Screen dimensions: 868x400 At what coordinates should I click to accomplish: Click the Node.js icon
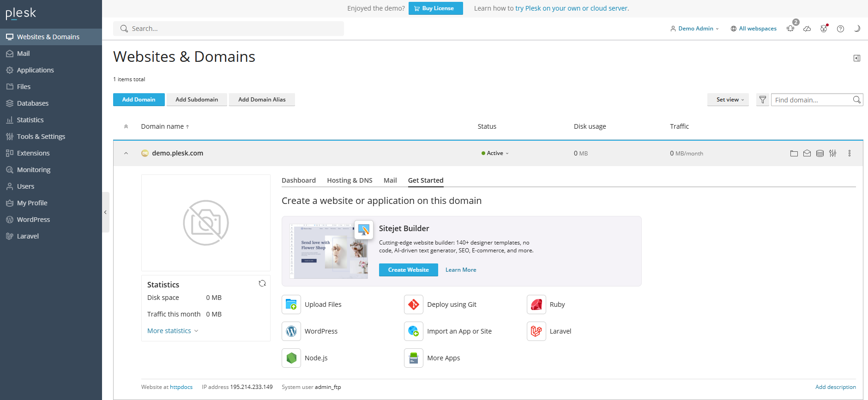point(291,358)
